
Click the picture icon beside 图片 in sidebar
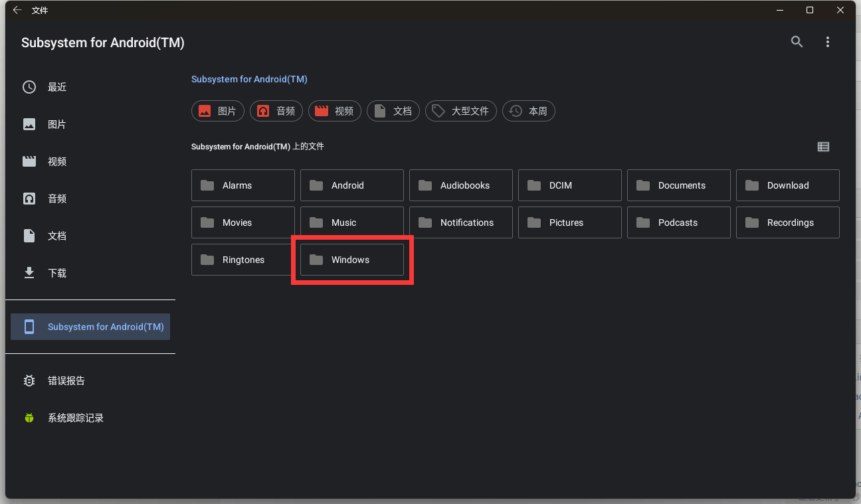[x=29, y=124]
